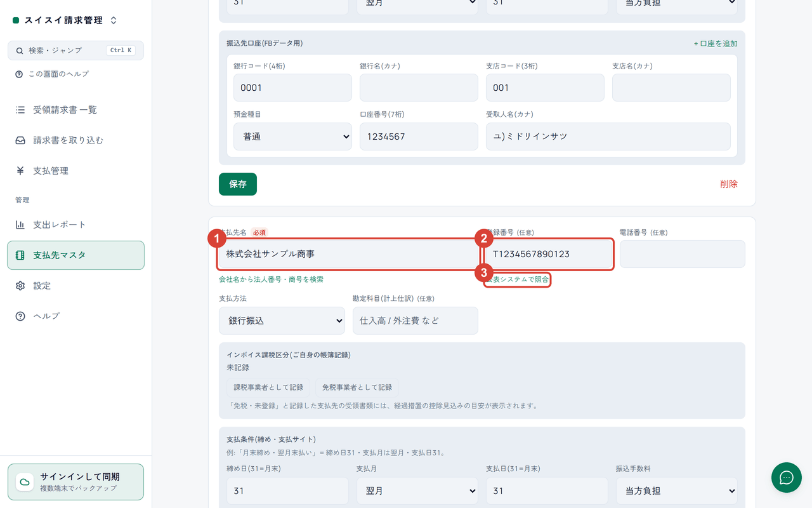Click the registration number field T1234567890123
Screen dimensions: 812x508
tap(549, 254)
